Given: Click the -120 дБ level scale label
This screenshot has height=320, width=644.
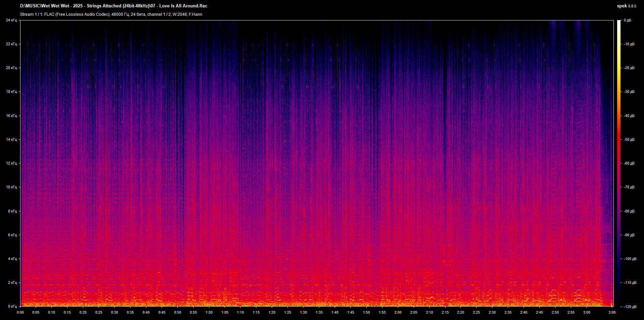Looking at the screenshot, I should click(x=630, y=307).
